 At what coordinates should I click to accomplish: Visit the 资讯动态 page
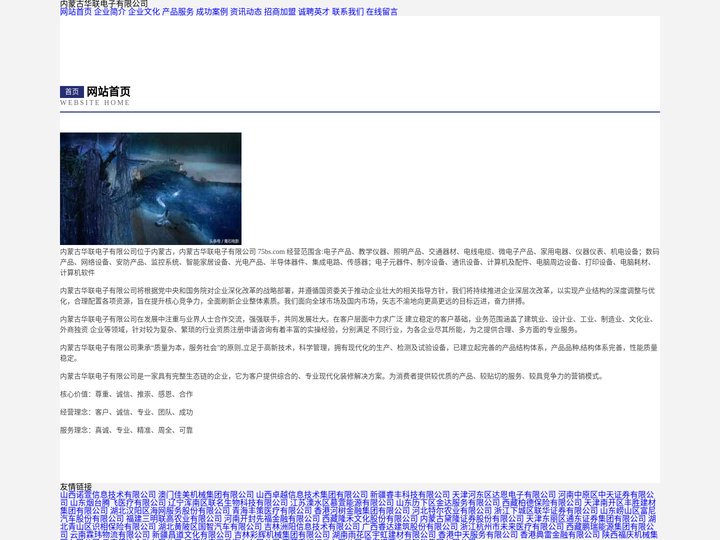click(246, 12)
